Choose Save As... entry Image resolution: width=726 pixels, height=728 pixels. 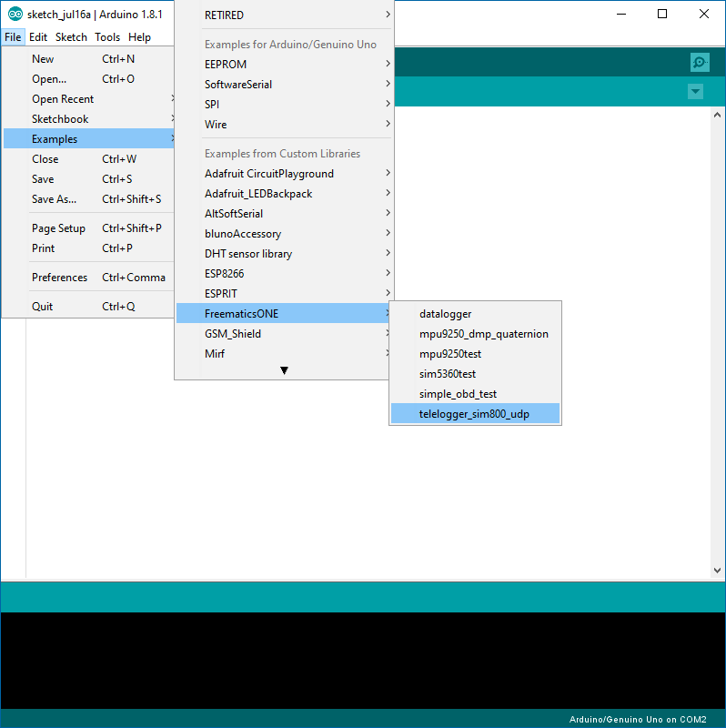(88, 198)
